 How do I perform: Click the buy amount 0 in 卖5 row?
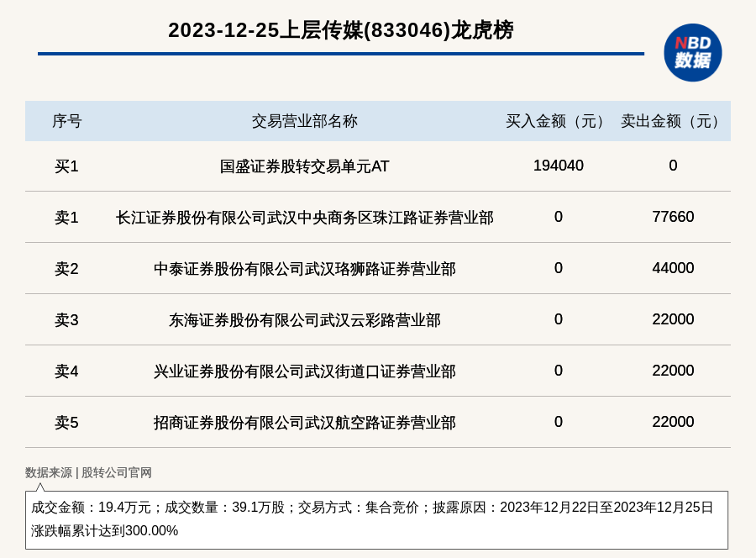559,422
